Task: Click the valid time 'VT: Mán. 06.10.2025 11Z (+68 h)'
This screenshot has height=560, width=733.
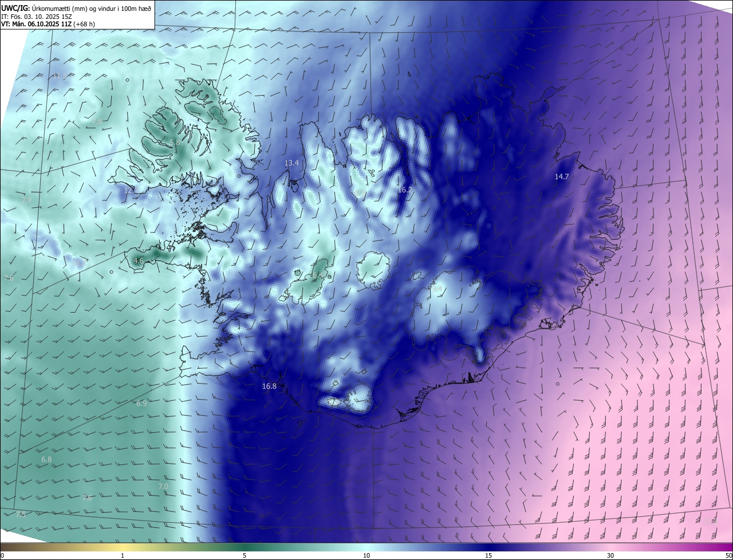Action: pos(48,24)
